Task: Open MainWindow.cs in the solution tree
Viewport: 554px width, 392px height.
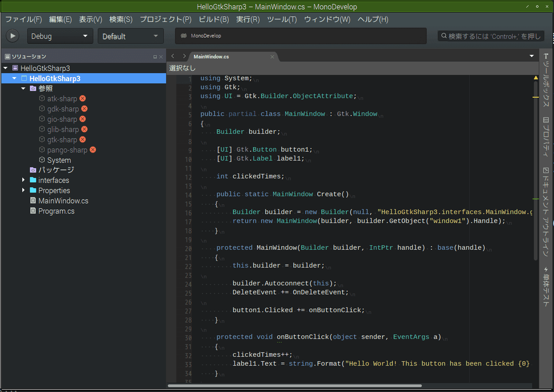Action: click(63, 201)
